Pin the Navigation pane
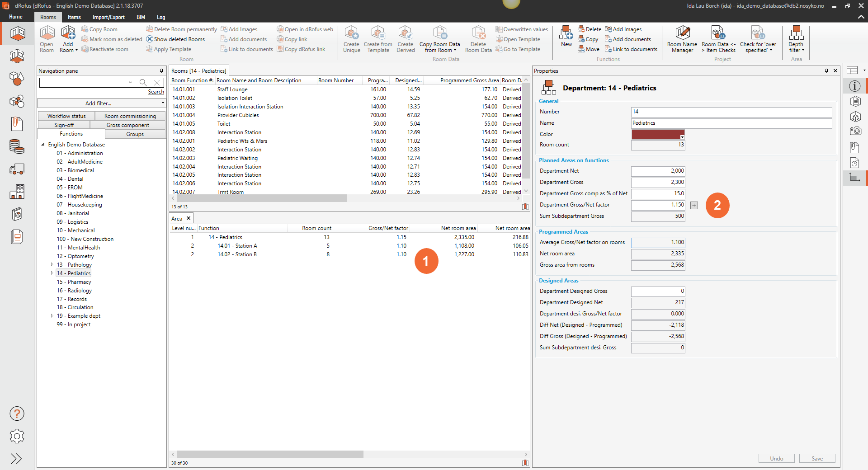868x470 pixels. [161, 71]
